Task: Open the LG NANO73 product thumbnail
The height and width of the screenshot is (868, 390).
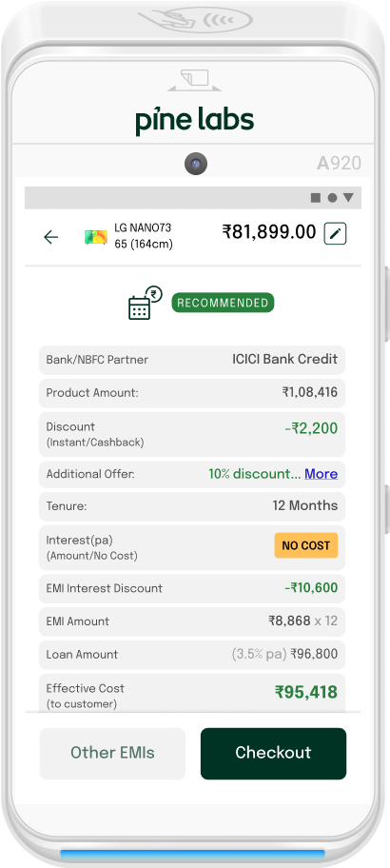Action: tap(96, 238)
